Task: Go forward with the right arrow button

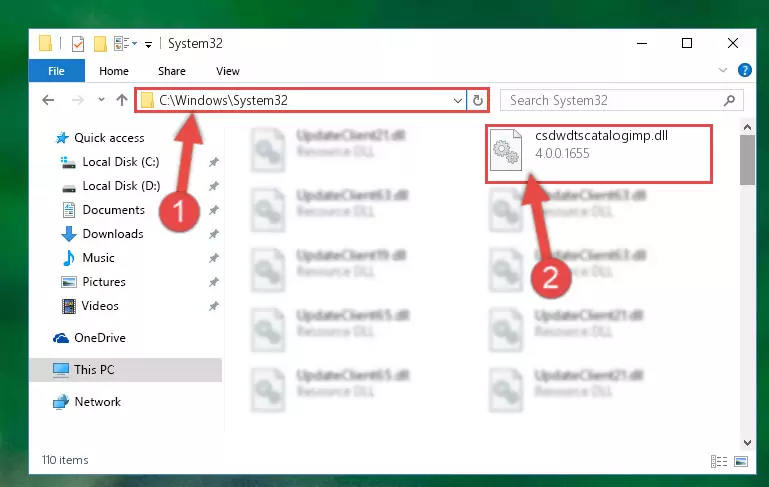Action: [x=77, y=100]
